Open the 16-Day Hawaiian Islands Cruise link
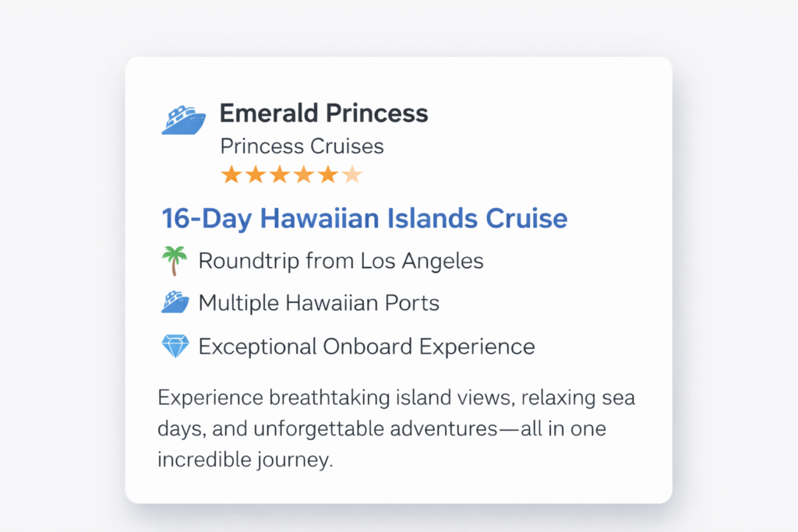Screen dimensions: 798x532 (365, 218)
